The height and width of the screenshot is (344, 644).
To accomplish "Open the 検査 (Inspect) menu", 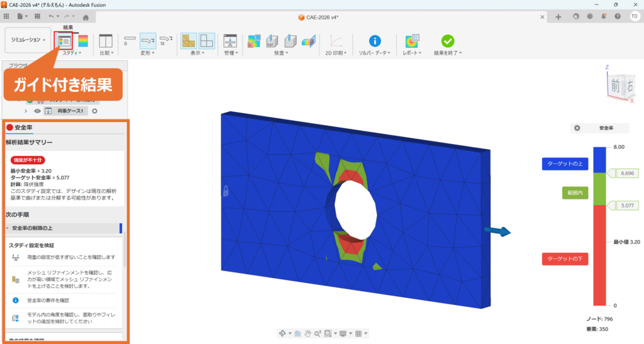I will [280, 53].
